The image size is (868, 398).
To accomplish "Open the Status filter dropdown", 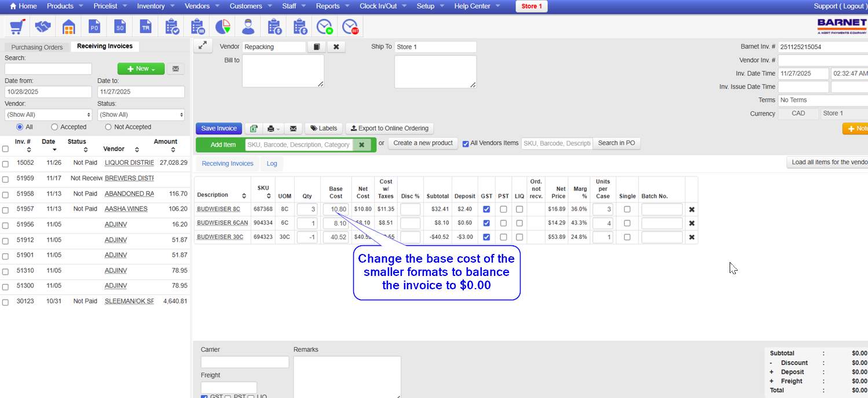I will pyautogui.click(x=141, y=115).
